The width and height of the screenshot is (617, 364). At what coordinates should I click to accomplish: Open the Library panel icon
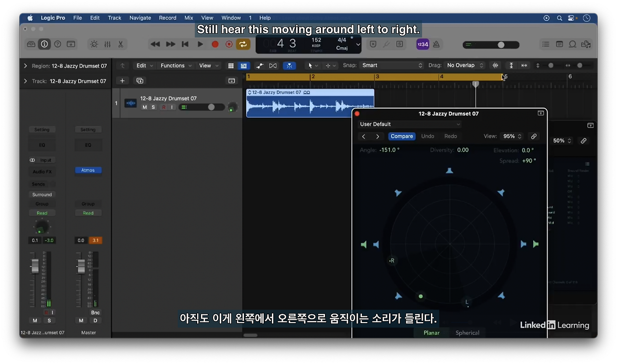tap(31, 44)
